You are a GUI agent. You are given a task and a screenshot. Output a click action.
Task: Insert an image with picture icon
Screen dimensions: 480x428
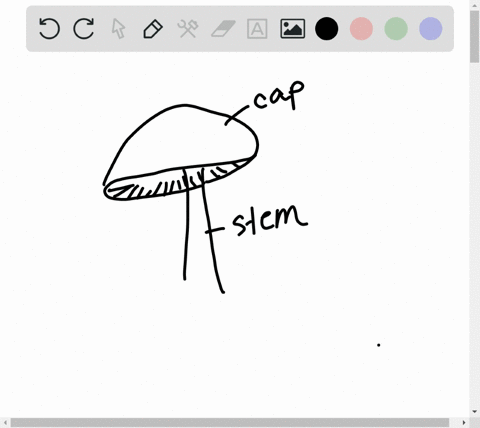(x=292, y=29)
